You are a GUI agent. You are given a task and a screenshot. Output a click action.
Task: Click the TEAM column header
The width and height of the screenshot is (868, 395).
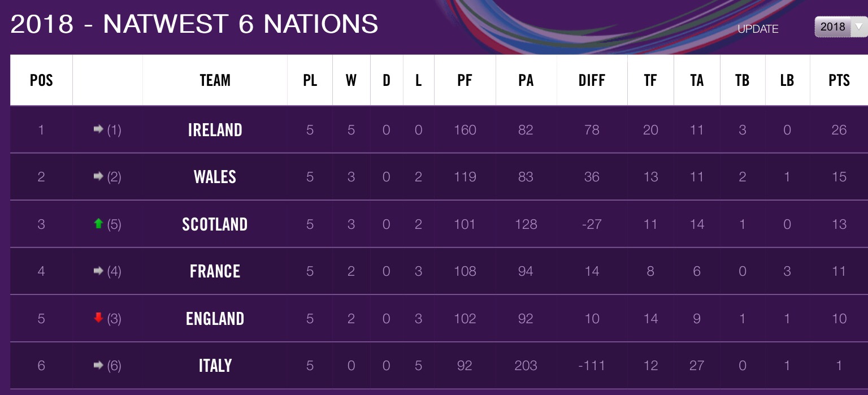coord(215,80)
